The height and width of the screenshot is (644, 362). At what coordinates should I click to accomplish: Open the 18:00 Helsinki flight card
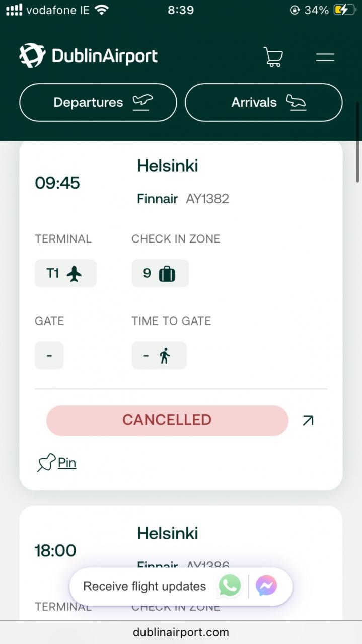pyautogui.click(x=168, y=533)
